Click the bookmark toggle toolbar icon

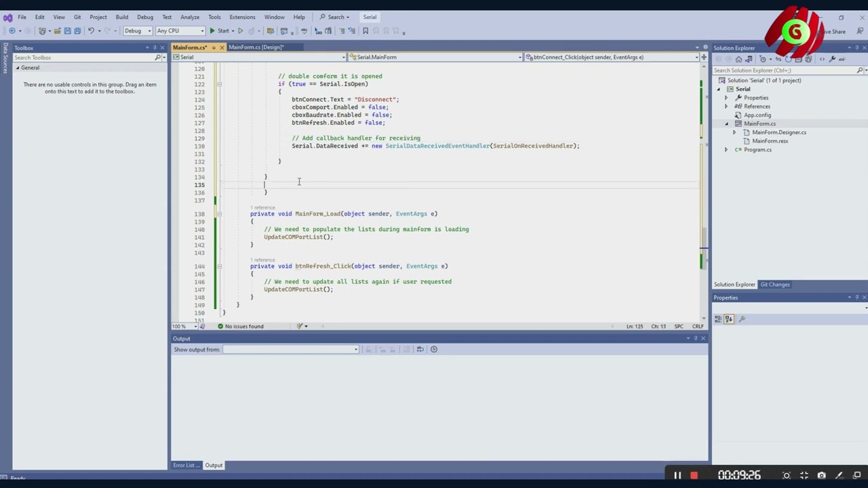[x=365, y=30]
